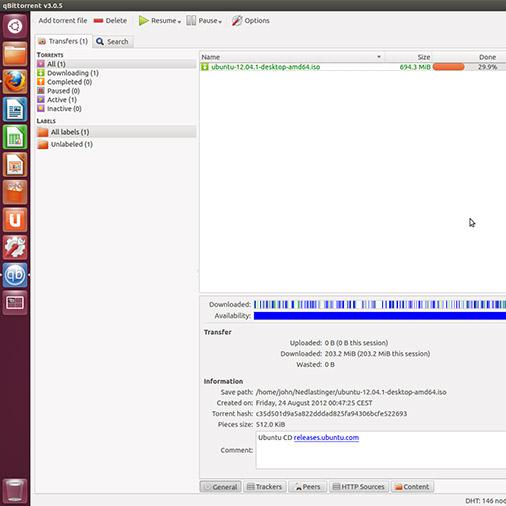Switch to the General tab
Viewport: 506px width, 506px height.
coord(221,487)
